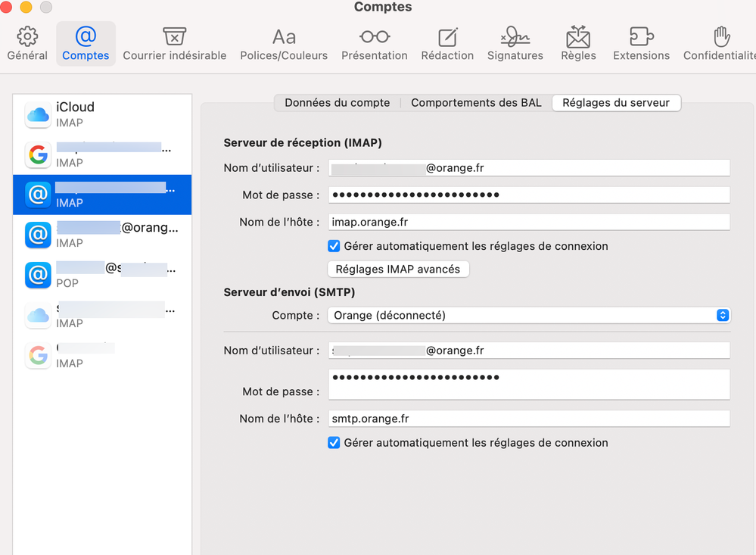Select the iCloud account in sidebar
This screenshot has height=555, width=756.
102,114
